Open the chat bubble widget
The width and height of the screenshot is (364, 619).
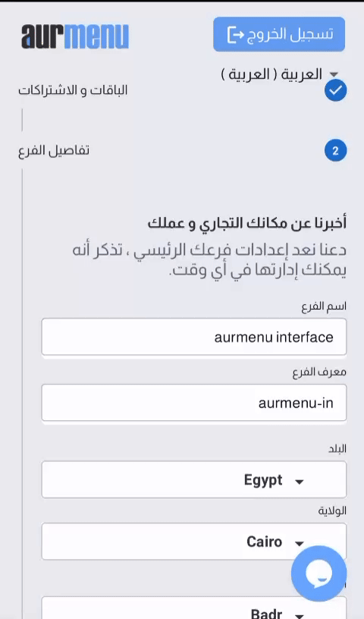[318, 573]
